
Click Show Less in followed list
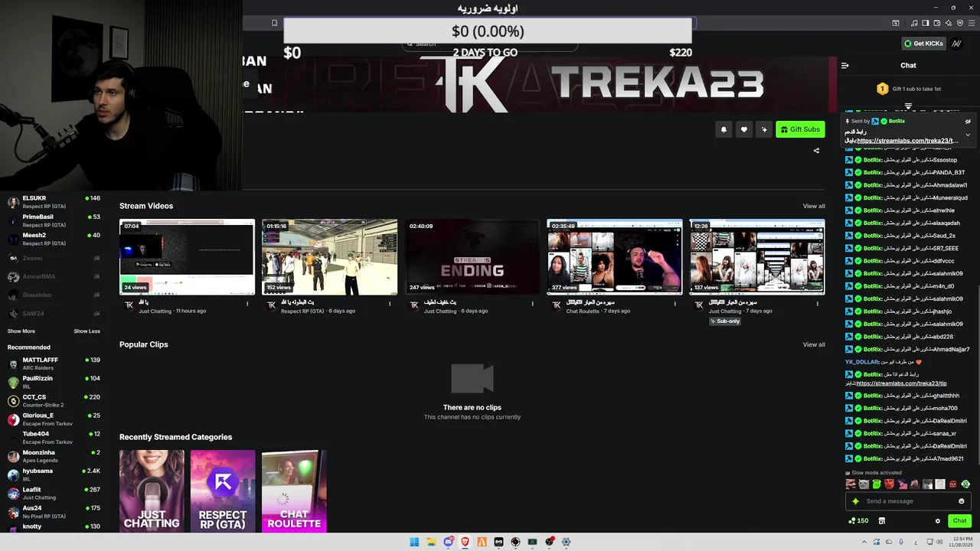pyautogui.click(x=87, y=331)
